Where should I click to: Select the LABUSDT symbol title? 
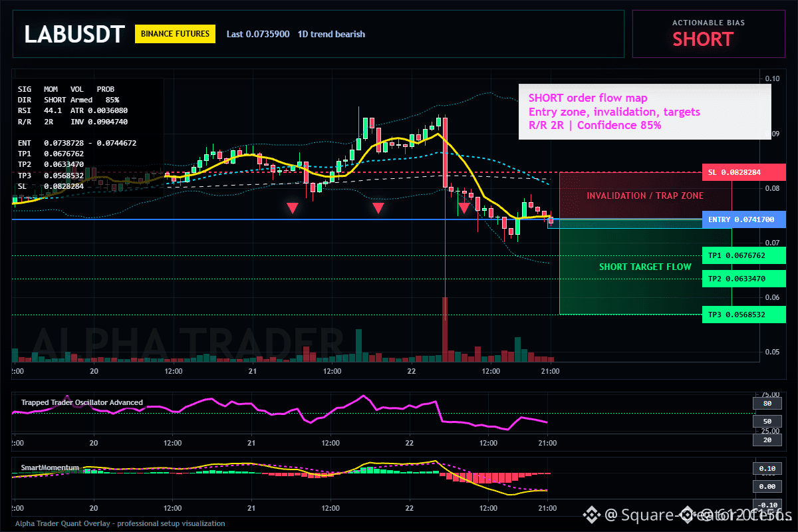[x=74, y=34]
